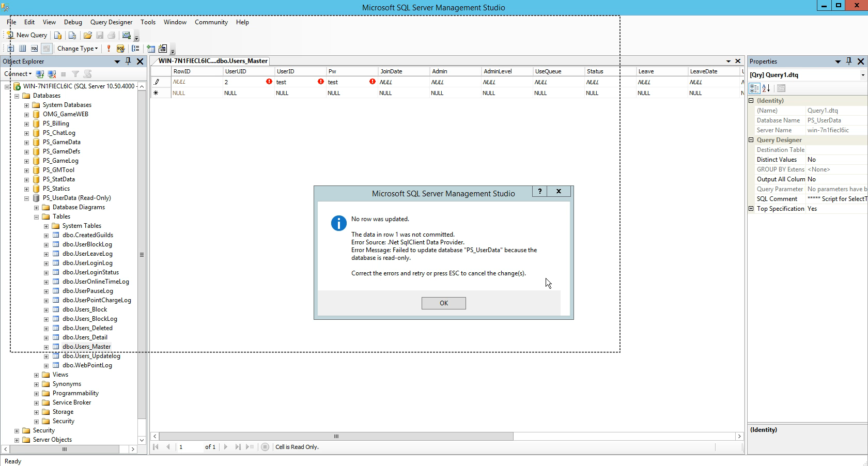Open the Object Explorer window position arrow
The image size is (868, 466).
(117, 61)
